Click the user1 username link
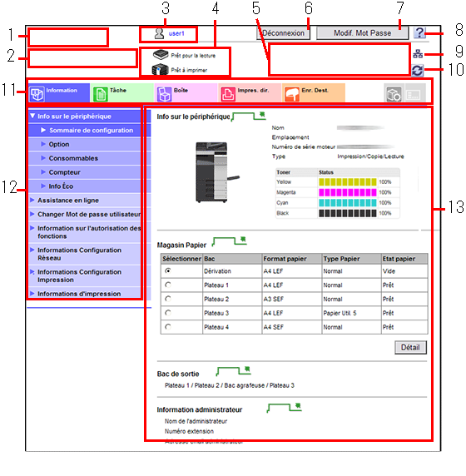466x476 pixels. [176, 33]
